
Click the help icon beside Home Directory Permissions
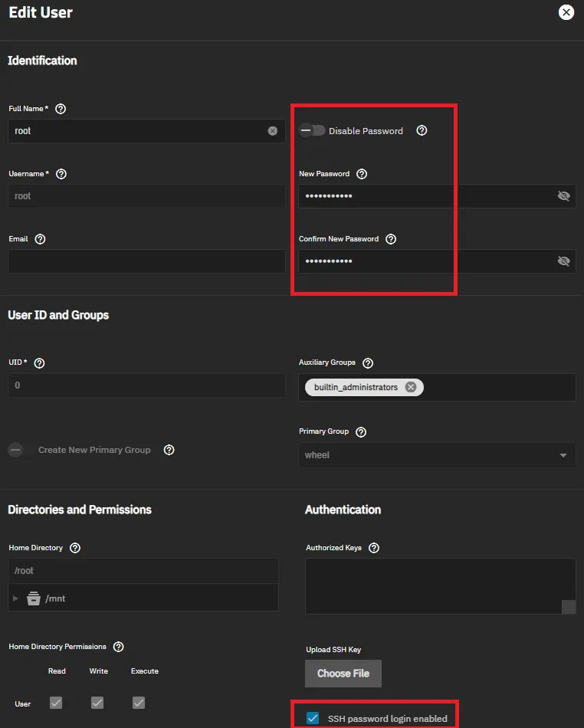tap(119, 647)
